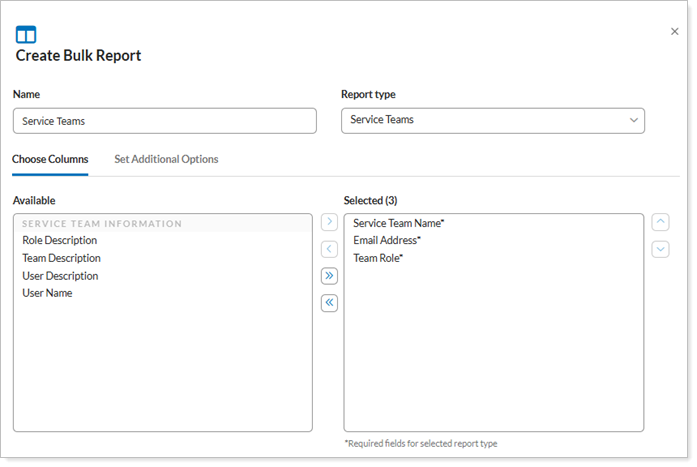This screenshot has width=697, height=467.
Task: Select Team Description in Available list
Action: point(61,258)
